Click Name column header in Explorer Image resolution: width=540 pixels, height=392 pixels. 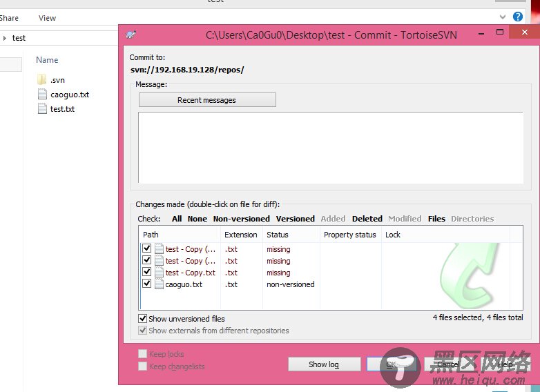47,60
